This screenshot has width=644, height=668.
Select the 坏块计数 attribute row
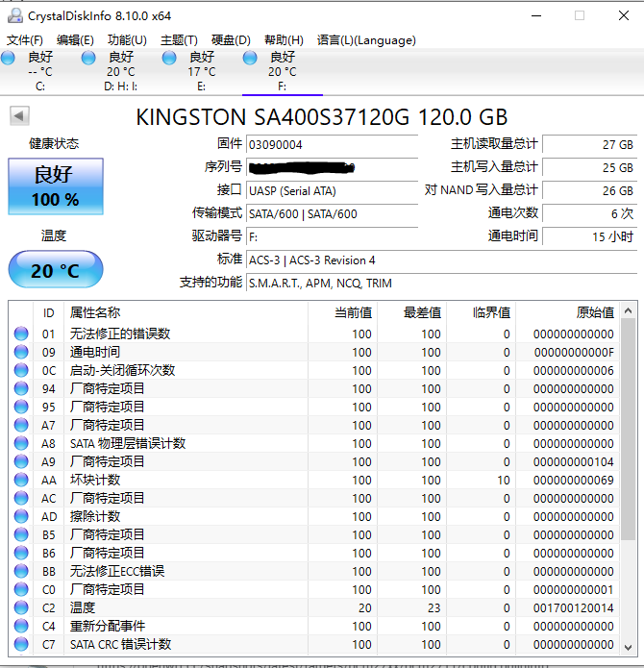pyautogui.click(x=313, y=480)
